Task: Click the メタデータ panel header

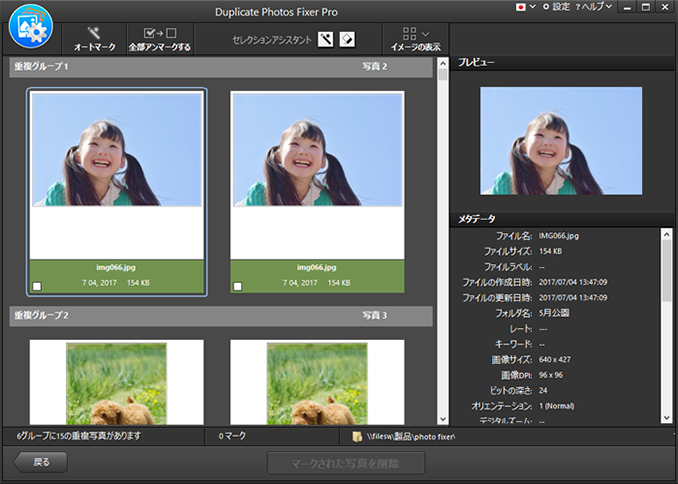Action: [562, 219]
